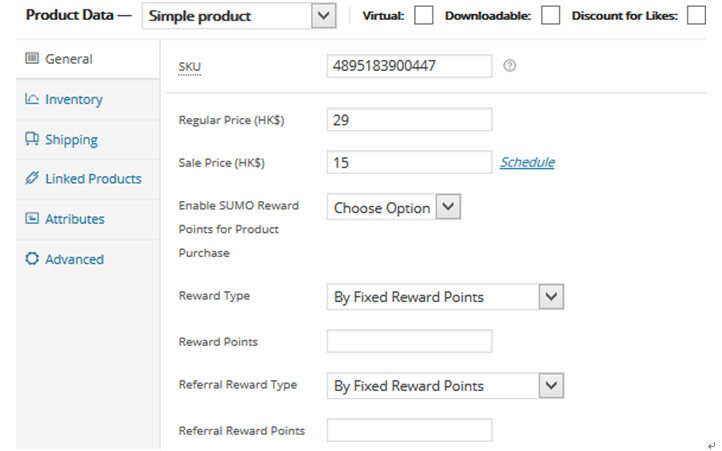
Task: Tick the Downloadable checkbox
Action: click(x=550, y=15)
